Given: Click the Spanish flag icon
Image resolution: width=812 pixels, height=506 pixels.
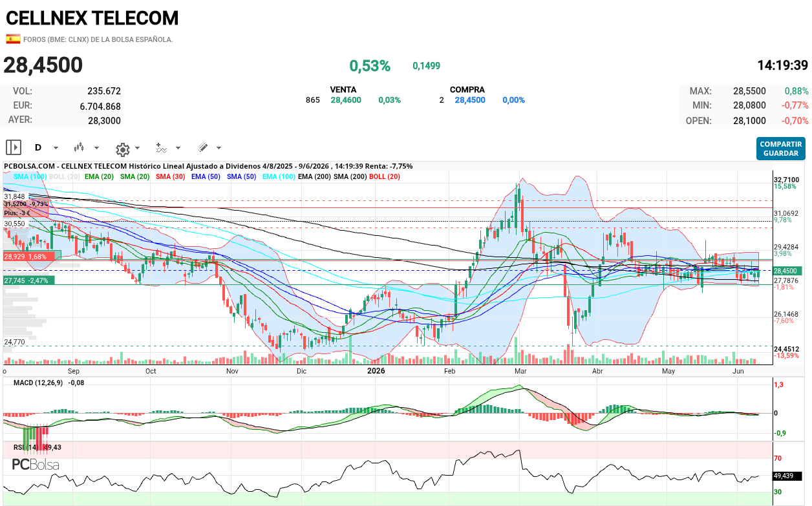Looking at the screenshot, I should tap(13, 39).
